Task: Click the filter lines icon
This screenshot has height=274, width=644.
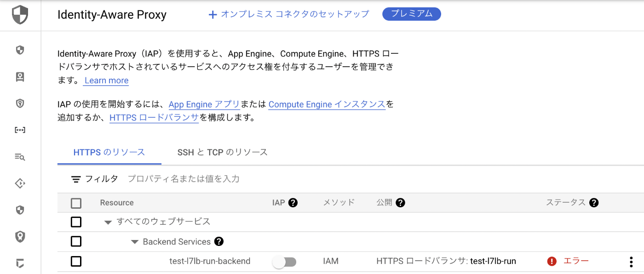Action: 76,179
